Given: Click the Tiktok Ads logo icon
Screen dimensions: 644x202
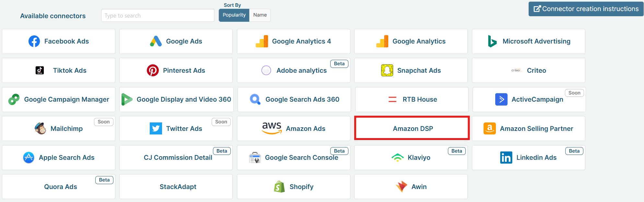Looking at the screenshot, I should 40,70.
